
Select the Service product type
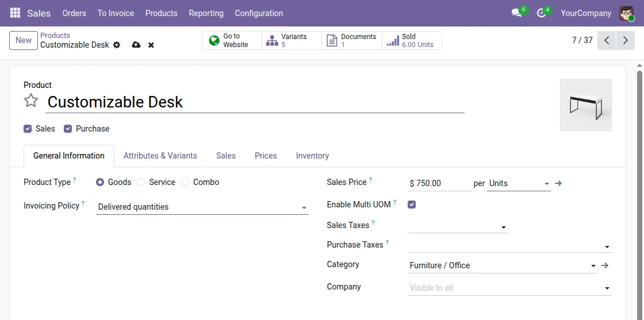pyautogui.click(x=141, y=182)
